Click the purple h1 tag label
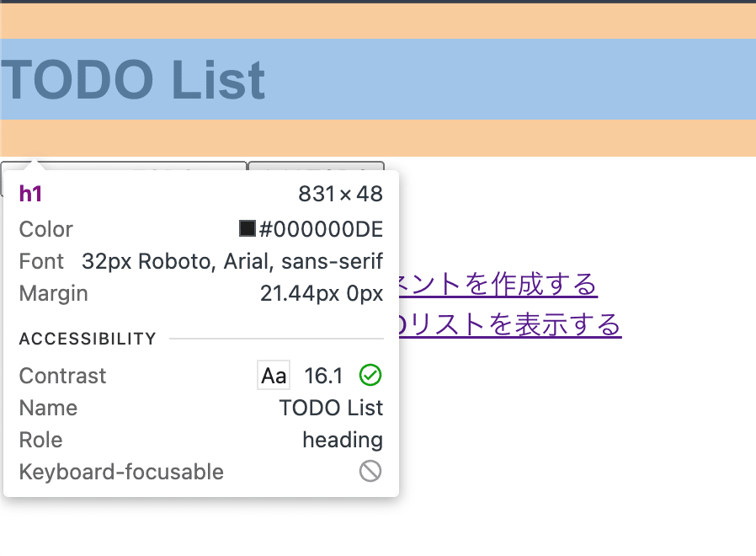Viewport: 756px width, 556px height. (x=30, y=194)
